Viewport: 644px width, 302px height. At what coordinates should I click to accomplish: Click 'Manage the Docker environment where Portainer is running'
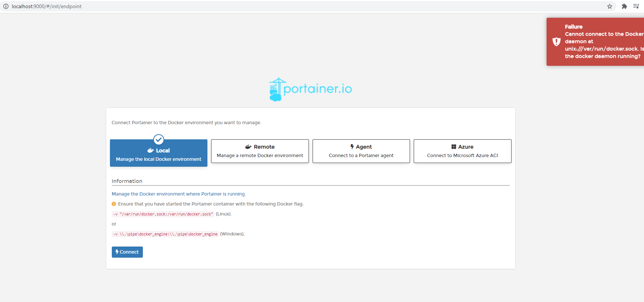(179, 194)
